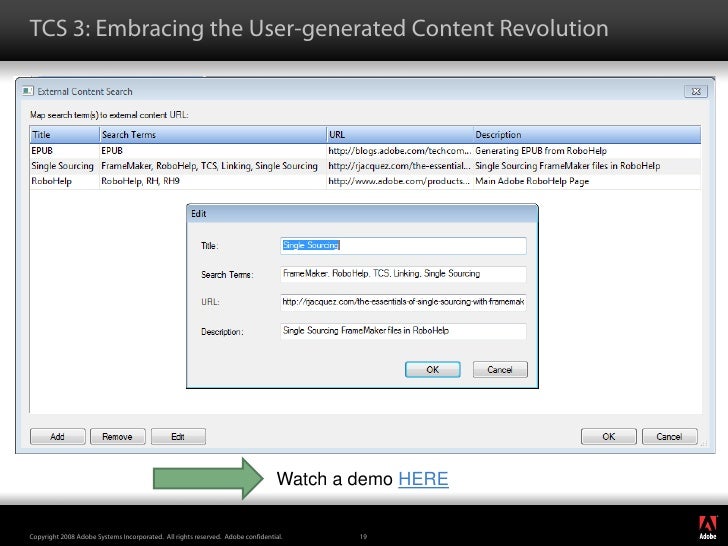Focus the Title field in Edit dialog
Viewport: 728px width, 546px height.
tap(403, 246)
